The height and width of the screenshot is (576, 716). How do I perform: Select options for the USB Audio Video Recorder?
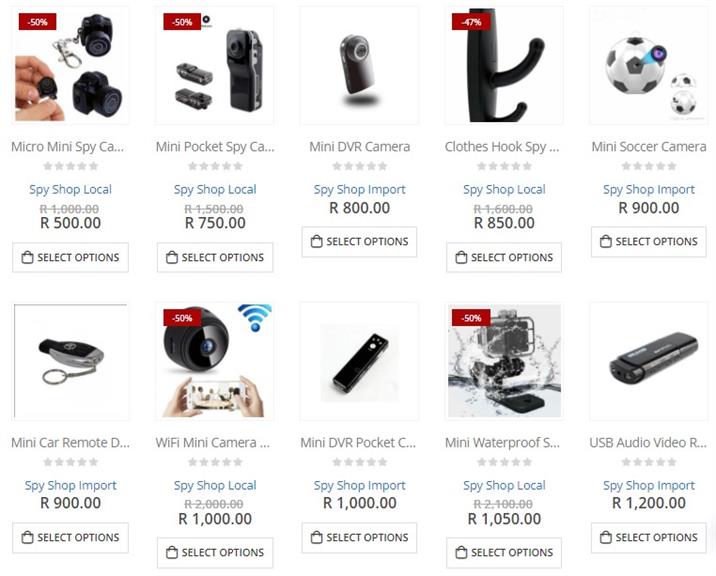[649, 538]
